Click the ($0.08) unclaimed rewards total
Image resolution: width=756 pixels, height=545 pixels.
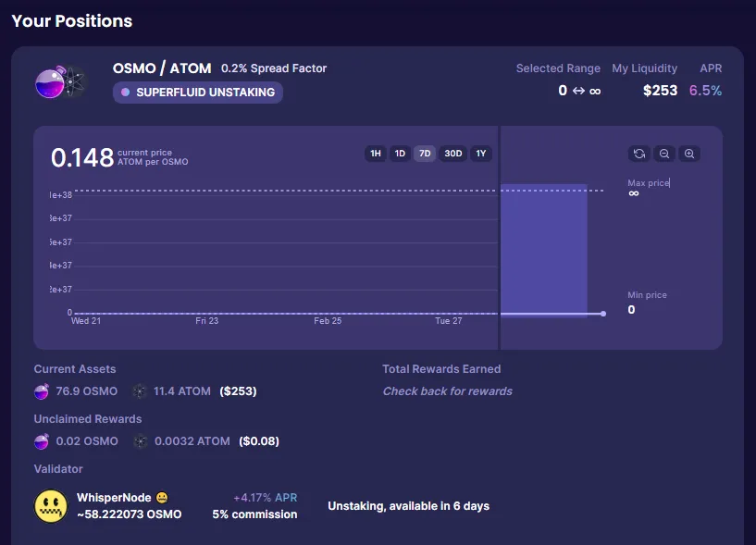coord(259,441)
